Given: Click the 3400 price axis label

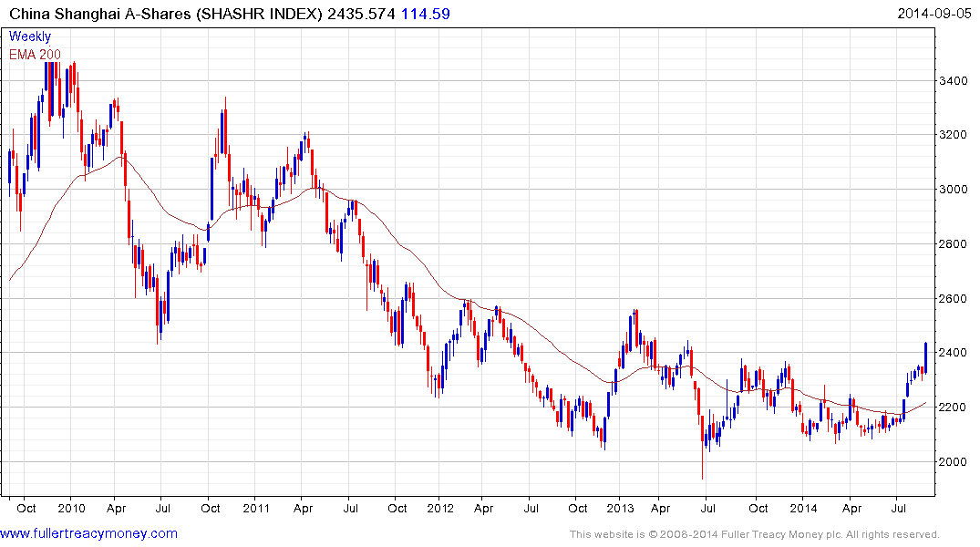Looking at the screenshot, I should pos(954,80).
